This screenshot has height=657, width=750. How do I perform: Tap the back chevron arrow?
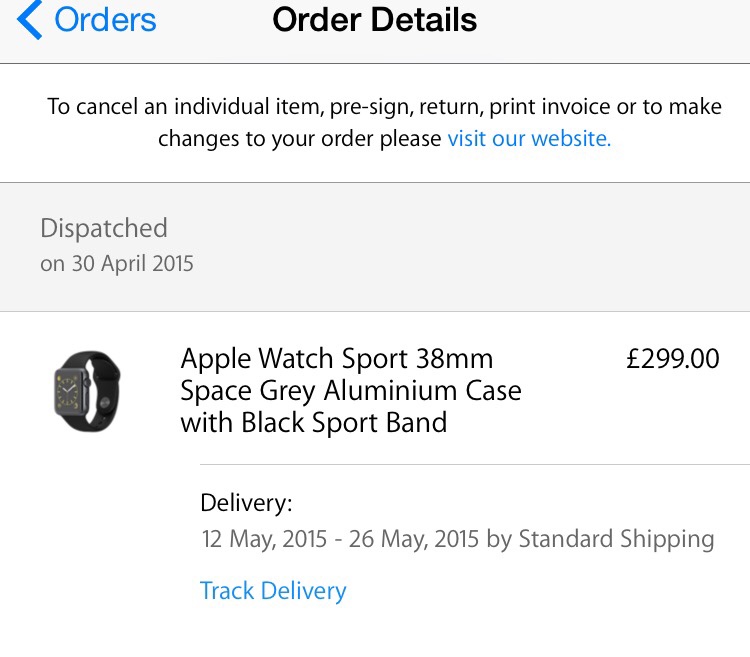coord(30,21)
